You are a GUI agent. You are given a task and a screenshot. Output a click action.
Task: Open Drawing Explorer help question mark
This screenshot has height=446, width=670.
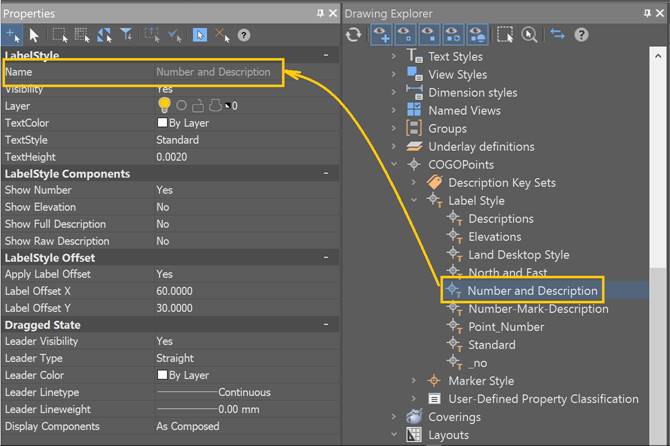(x=582, y=34)
